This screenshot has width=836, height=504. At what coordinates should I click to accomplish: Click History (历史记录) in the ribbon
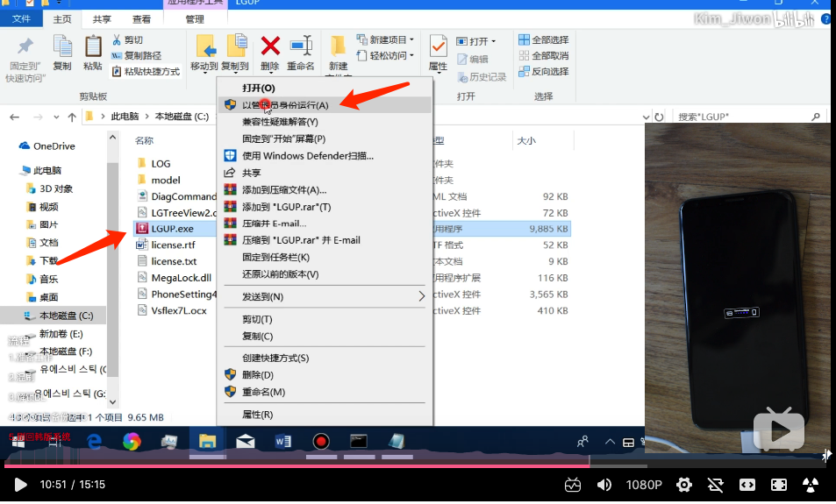coord(482,77)
